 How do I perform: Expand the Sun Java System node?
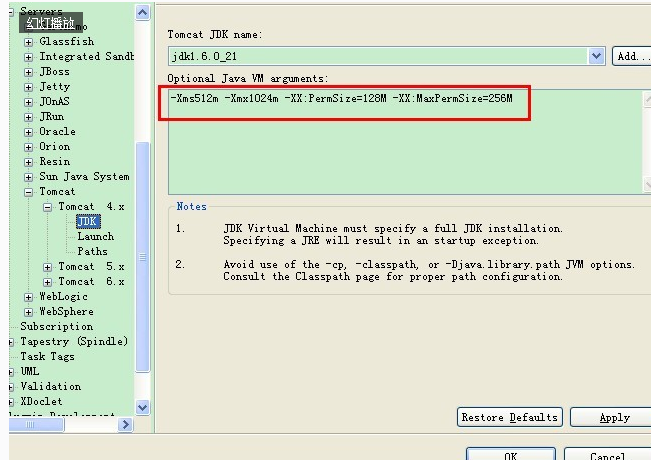click(x=28, y=177)
